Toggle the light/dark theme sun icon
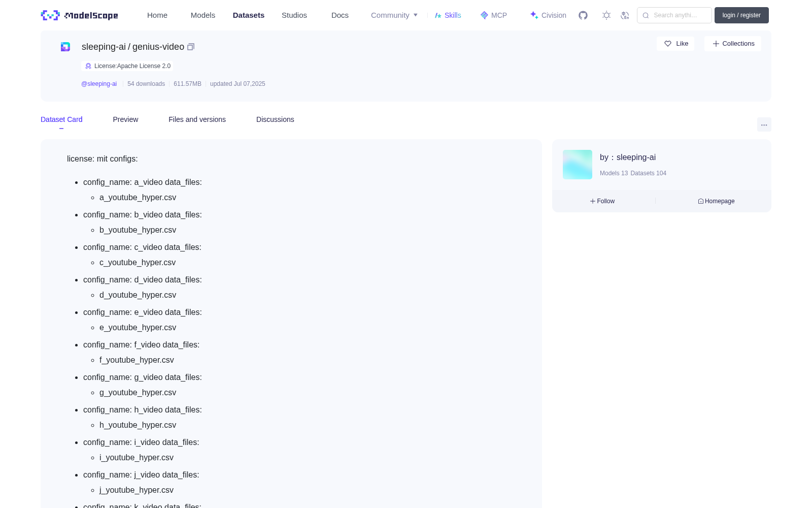The height and width of the screenshot is (508, 812). click(x=606, y=15)
